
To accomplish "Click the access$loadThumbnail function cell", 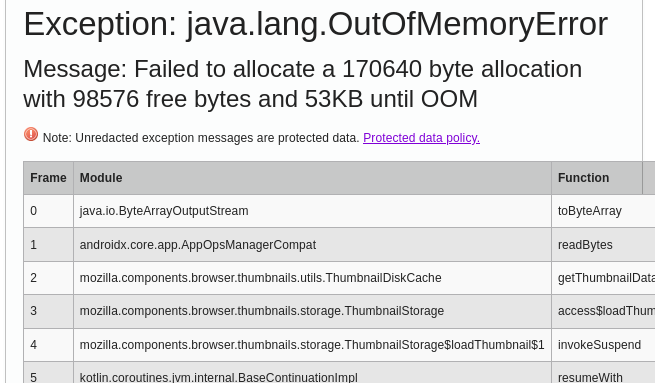I will (603, 311).
